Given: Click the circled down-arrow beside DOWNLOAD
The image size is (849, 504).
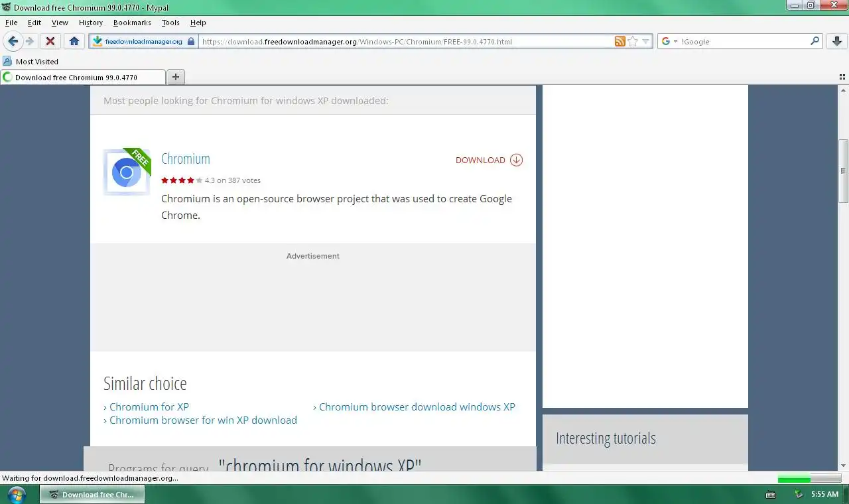Looking at the screenshot, I should coord(517,160).
